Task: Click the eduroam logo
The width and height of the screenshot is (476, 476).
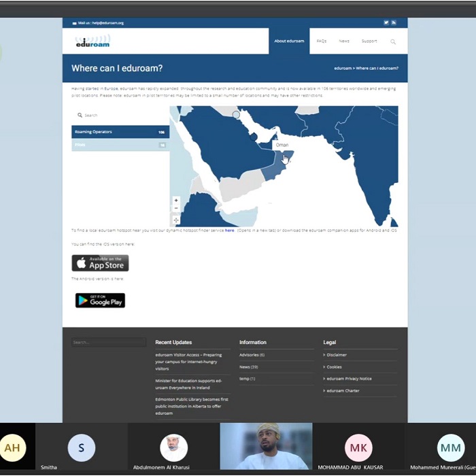Action: pyautogui.click(x=93, y=41)
